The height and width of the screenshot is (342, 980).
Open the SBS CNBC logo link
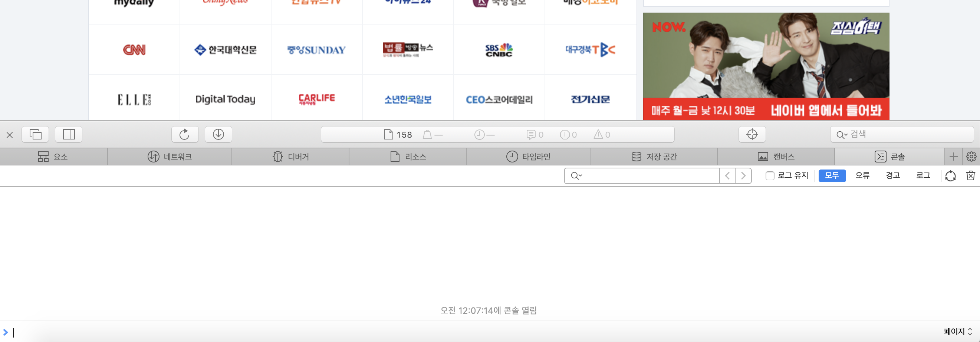(x=499, y=50)
